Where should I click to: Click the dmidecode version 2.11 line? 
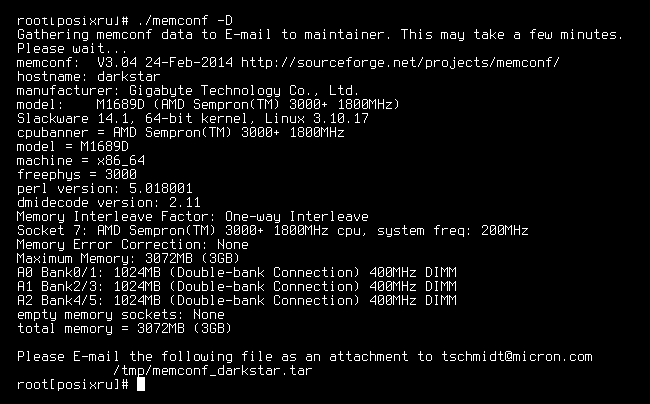pyautogui.click(x=109, y=203)
